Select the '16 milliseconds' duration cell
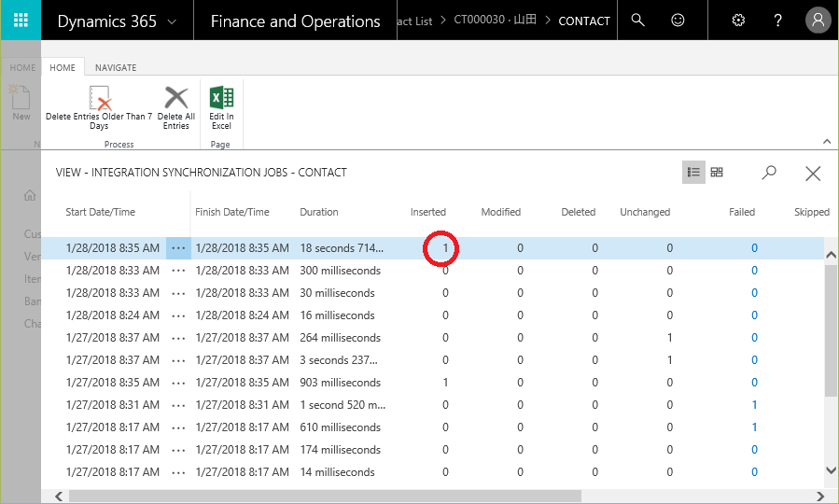Screen dimensions: 839x504 pyautogui.click(x=337, y=315)
